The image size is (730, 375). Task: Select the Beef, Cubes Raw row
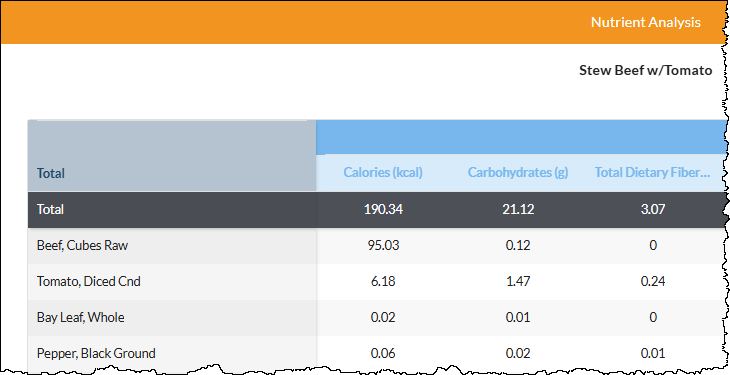click(377, 245)
